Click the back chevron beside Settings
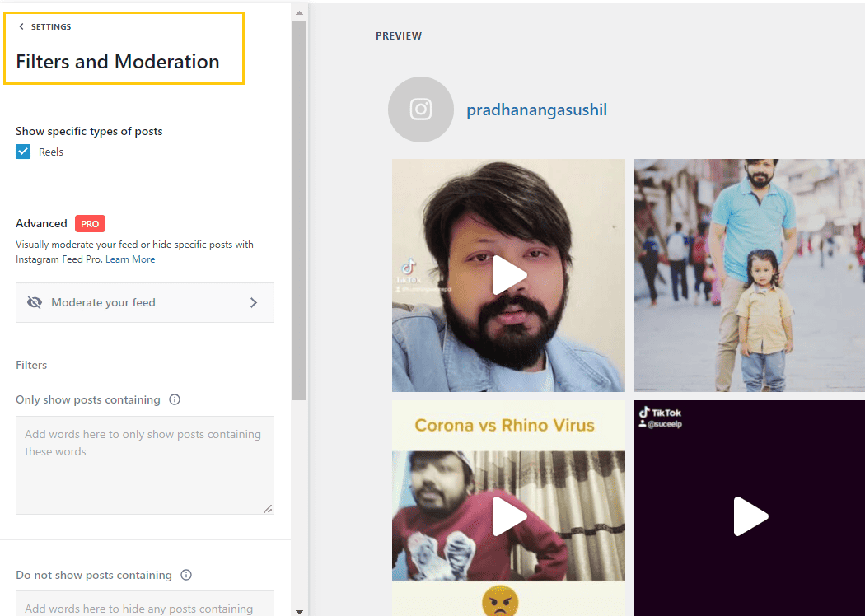Image resolution: width=865 pixels, height=616 pixels. 21,27
